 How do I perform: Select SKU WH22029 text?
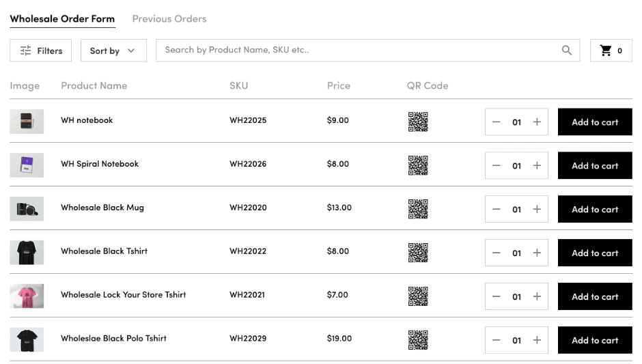[x=248, y=339]
